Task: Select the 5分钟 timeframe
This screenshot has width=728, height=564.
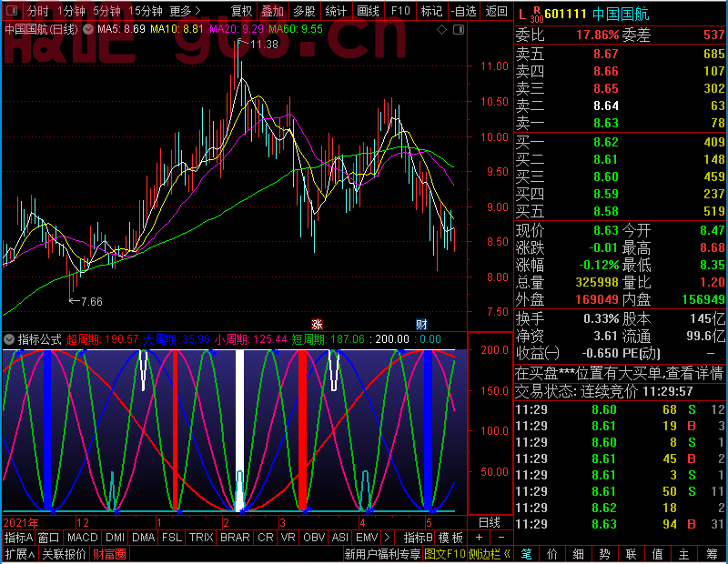Action: point(106,11)
